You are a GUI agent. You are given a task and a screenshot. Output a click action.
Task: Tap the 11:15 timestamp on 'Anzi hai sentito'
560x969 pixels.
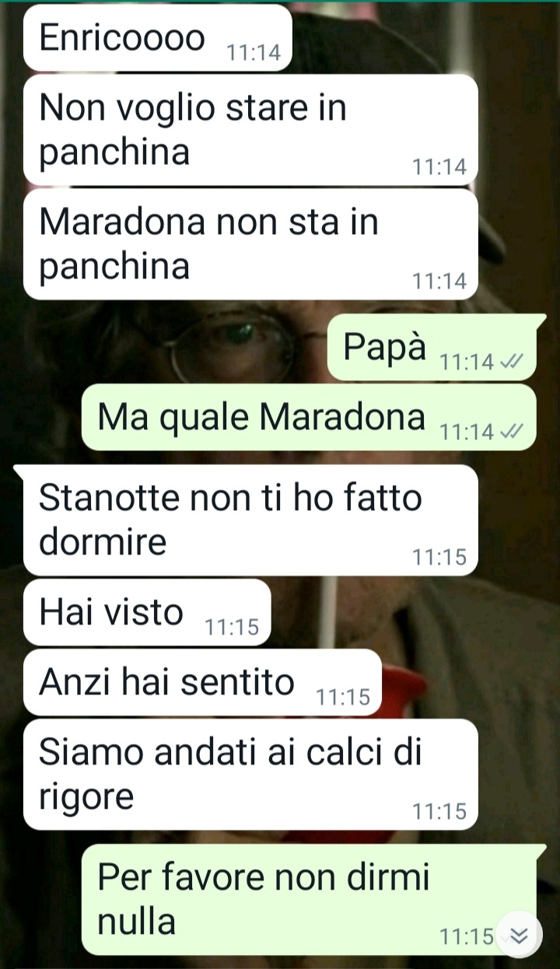(343, 697)
